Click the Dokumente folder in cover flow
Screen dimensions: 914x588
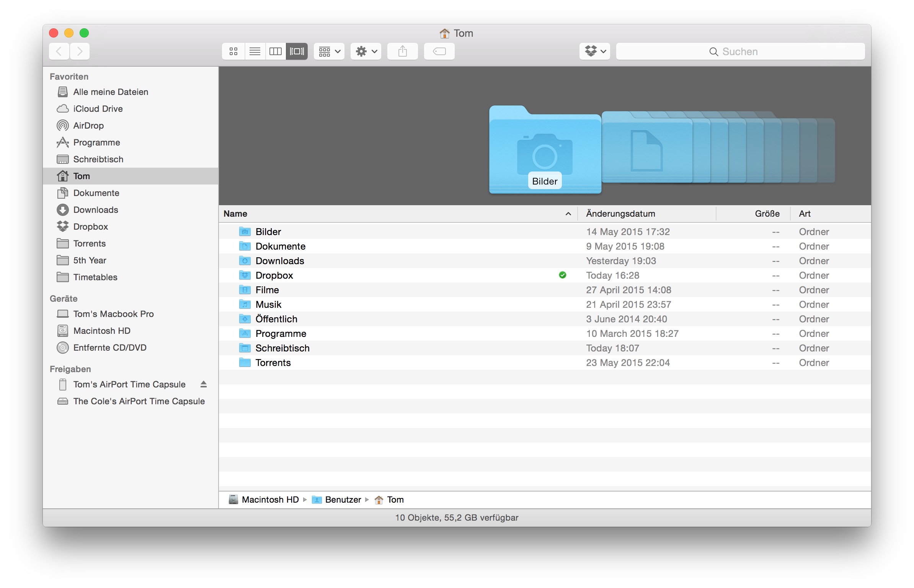[x=646, y=150]
